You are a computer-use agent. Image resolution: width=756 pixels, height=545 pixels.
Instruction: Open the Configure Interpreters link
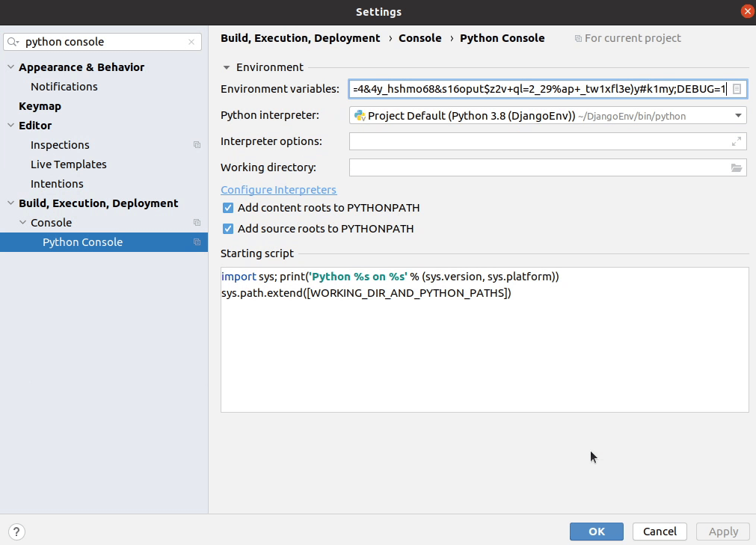278,189
